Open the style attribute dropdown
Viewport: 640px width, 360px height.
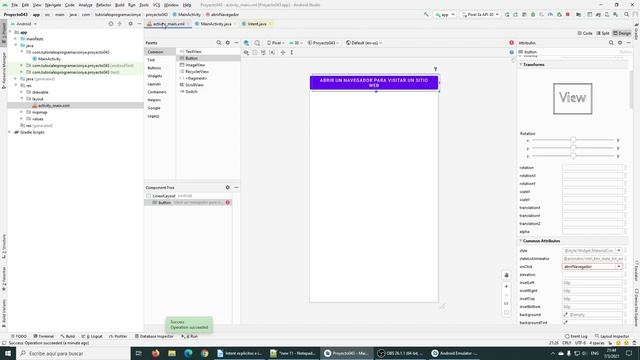tap(619, 251)
